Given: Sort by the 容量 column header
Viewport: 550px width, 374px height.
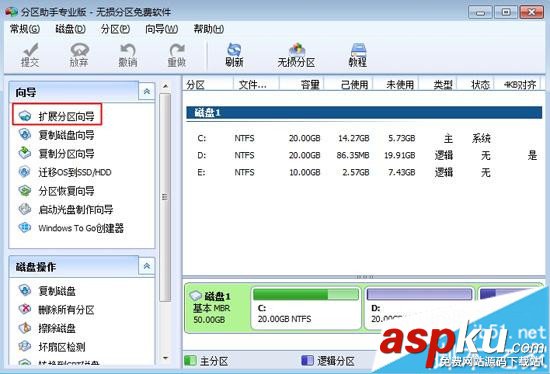Looking at the screenshot, I should [302, 85].
